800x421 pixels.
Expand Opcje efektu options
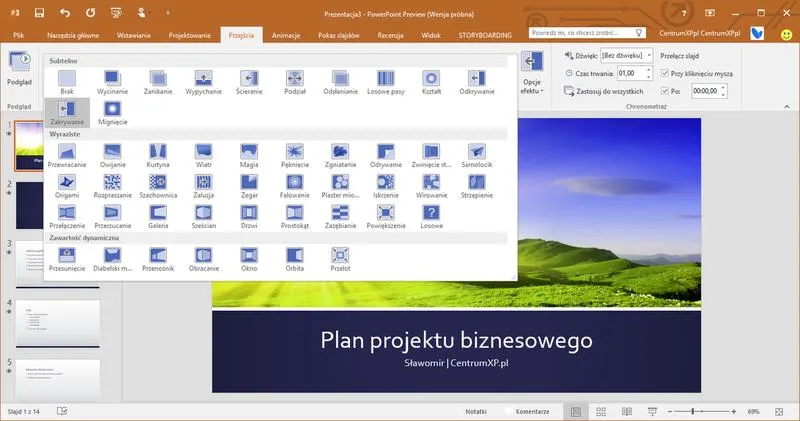coord(532,73)
